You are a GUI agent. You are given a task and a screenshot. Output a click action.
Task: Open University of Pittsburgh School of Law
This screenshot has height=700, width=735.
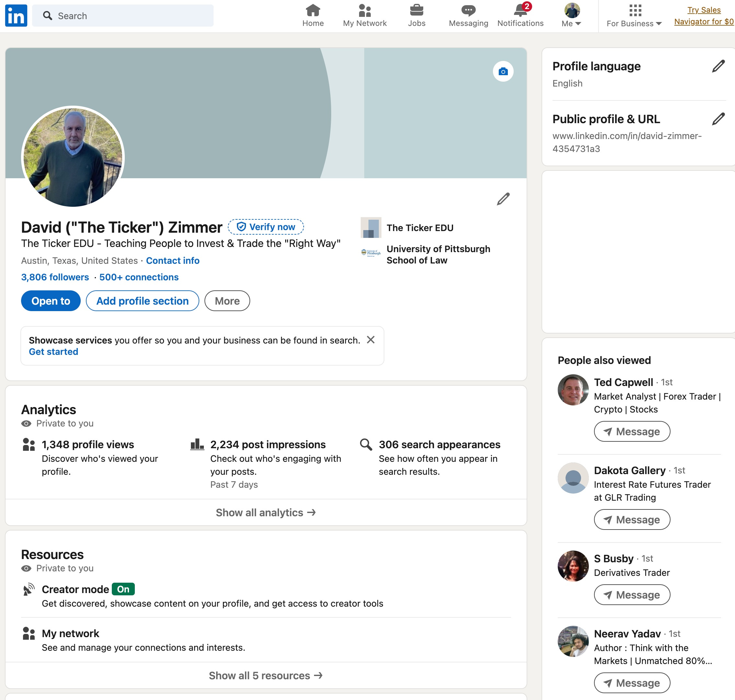(438, 254)
